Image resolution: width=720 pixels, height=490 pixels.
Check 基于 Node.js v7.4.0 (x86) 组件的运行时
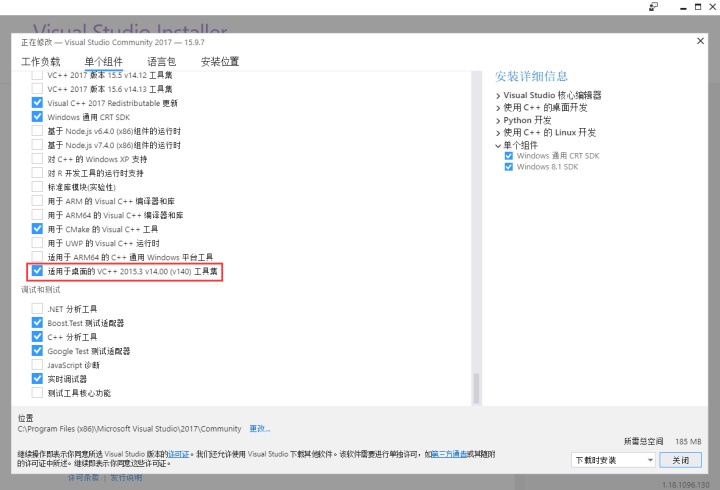tap(37, 145)
